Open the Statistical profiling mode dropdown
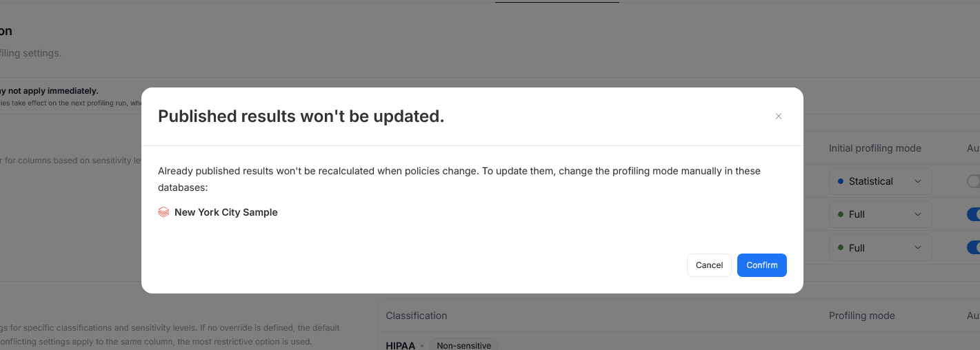980x350 pixels. (880, 181)
